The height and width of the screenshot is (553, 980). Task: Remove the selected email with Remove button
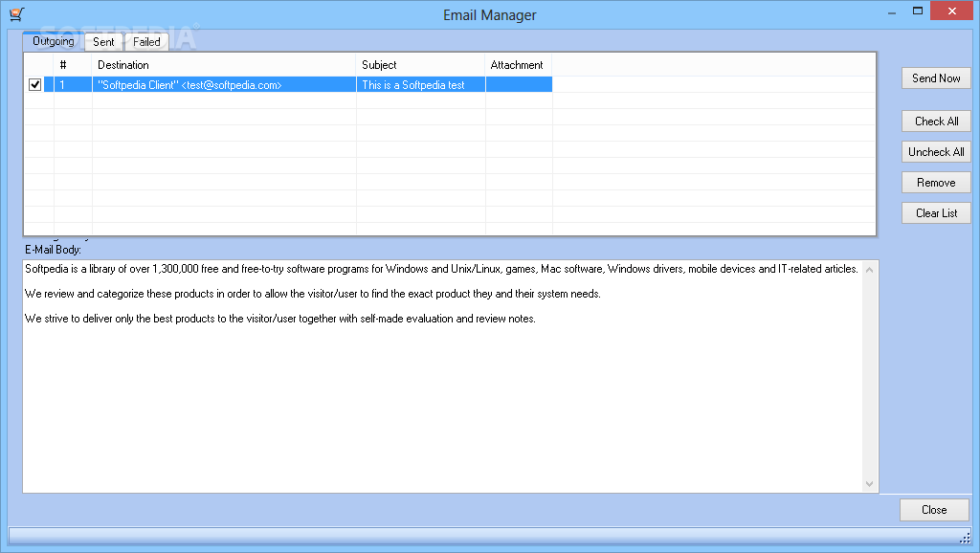tap(936, 183)
